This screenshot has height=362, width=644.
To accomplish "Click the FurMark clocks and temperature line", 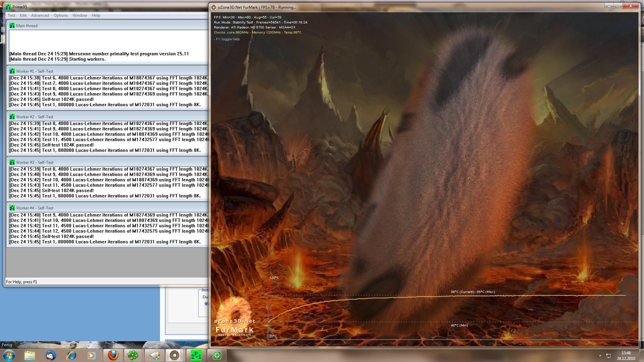I will pos(258,32).
